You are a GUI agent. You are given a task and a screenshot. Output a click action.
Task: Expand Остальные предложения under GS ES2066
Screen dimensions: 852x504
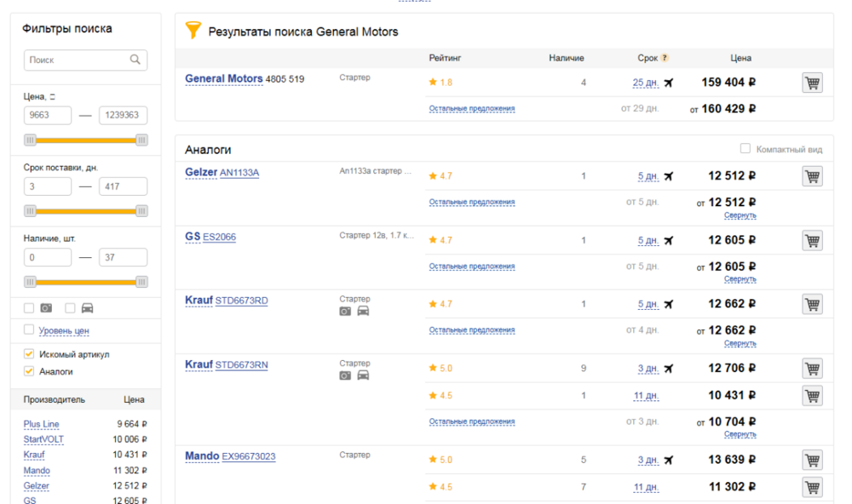pos(472,266)
